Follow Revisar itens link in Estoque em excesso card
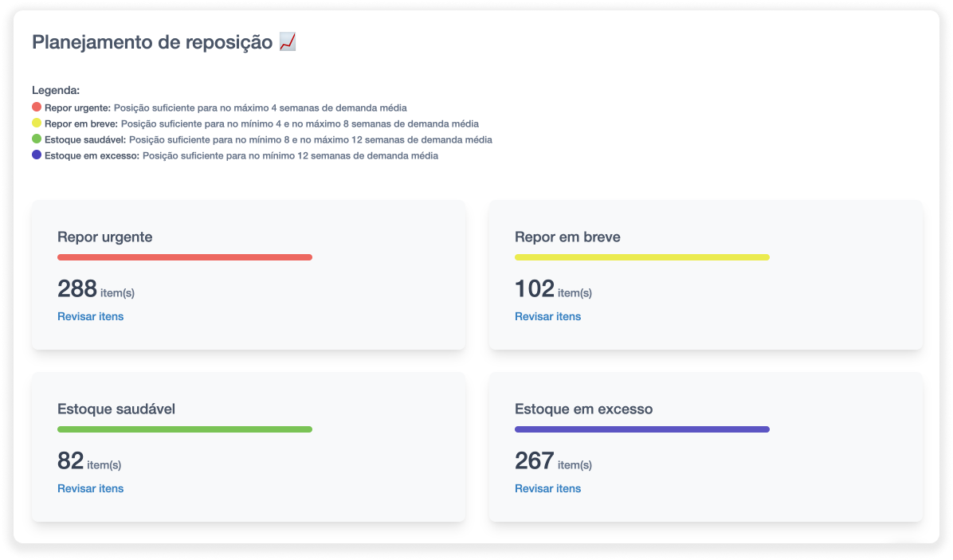Image resolution: width=953 pixels, height=560 pixels. 547,488
